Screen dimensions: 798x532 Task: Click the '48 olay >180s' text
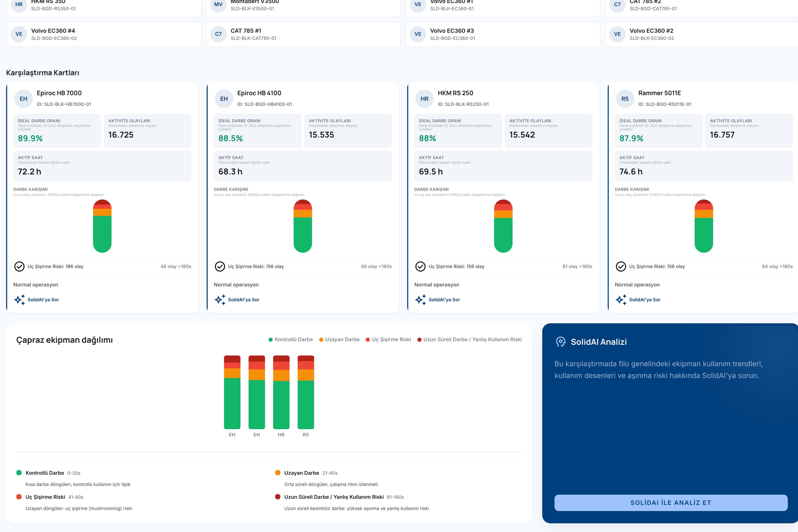[x=176, y=267]
